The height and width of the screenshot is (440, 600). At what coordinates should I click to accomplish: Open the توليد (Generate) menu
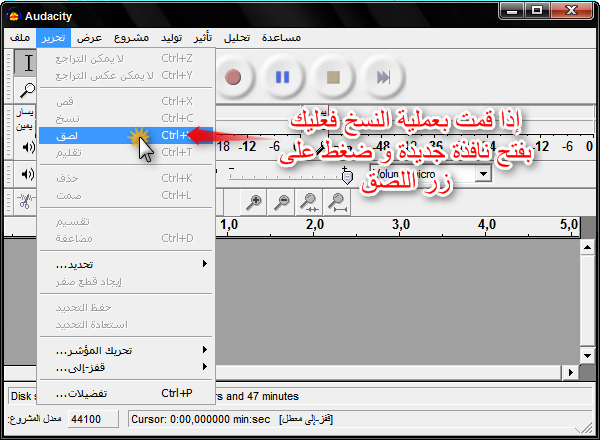point(171,37)
